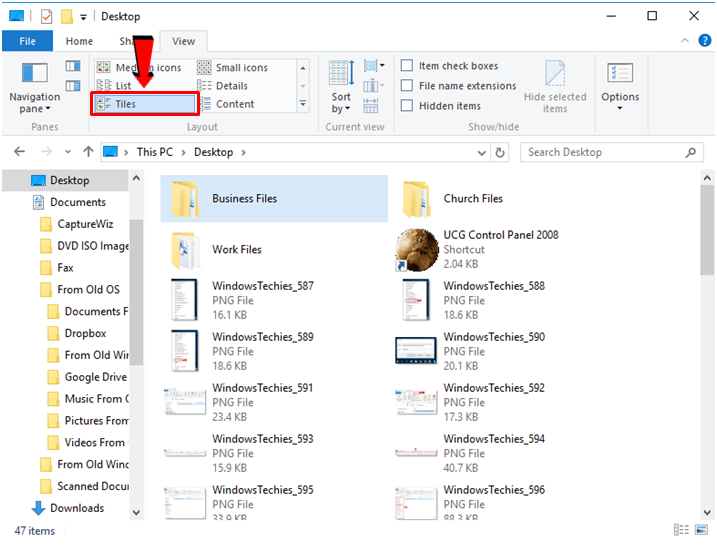This screenshot has height=548, width=717.
Task: Click Size all columns to fit icon
Action: pos(370,105)
